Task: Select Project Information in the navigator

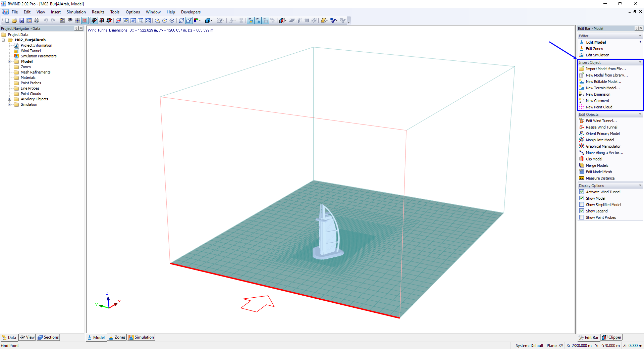Action: 36,45
